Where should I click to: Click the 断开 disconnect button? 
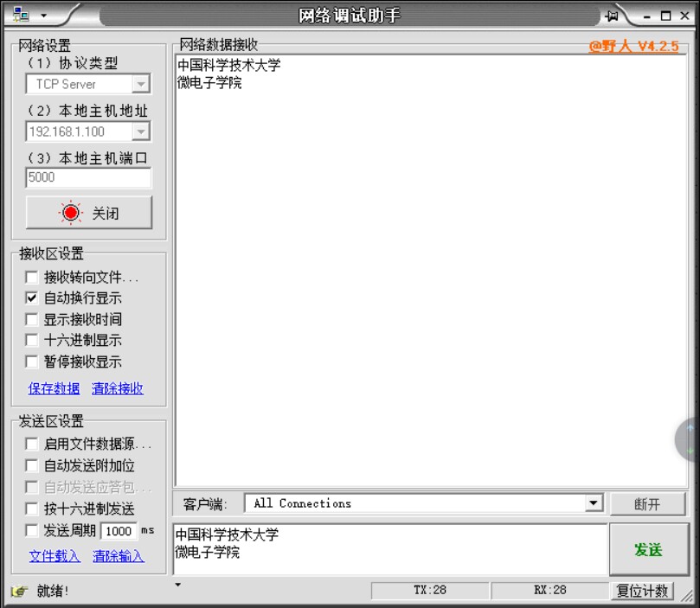647,504
